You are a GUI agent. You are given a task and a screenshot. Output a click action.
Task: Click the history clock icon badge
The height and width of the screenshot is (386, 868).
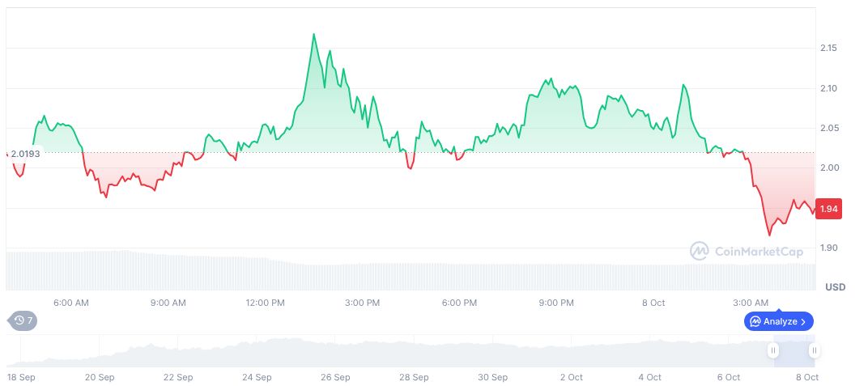(23, 320)
